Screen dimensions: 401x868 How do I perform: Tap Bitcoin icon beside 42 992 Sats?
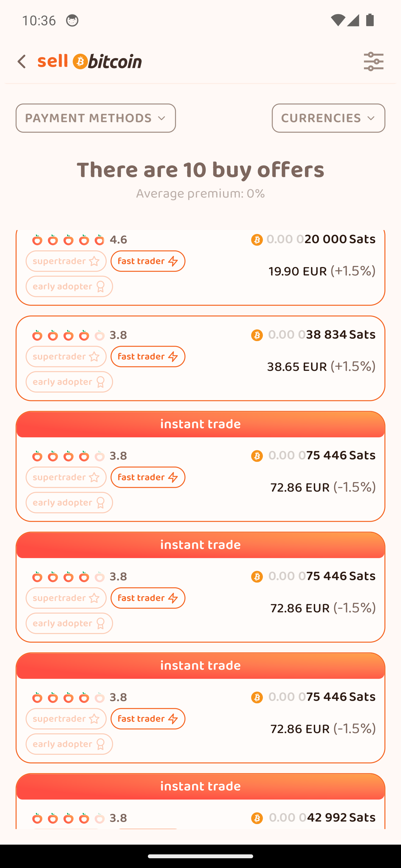(257, 818)
